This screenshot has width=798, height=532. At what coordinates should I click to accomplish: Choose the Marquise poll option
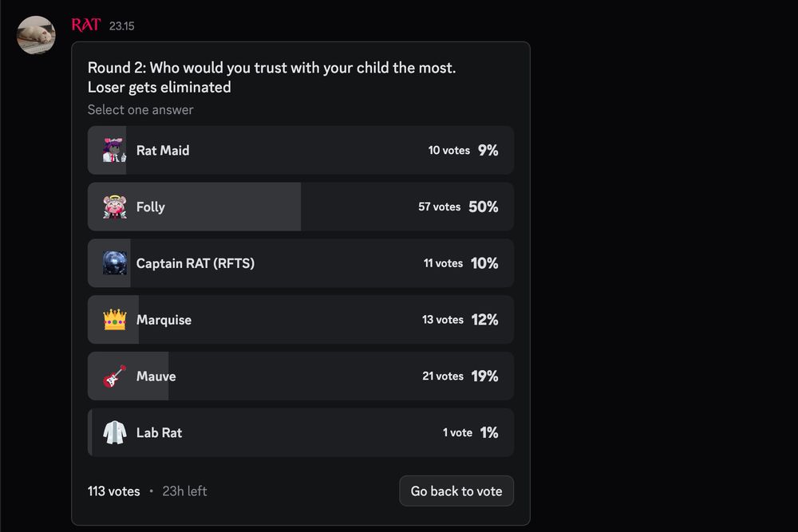[300, 320]
